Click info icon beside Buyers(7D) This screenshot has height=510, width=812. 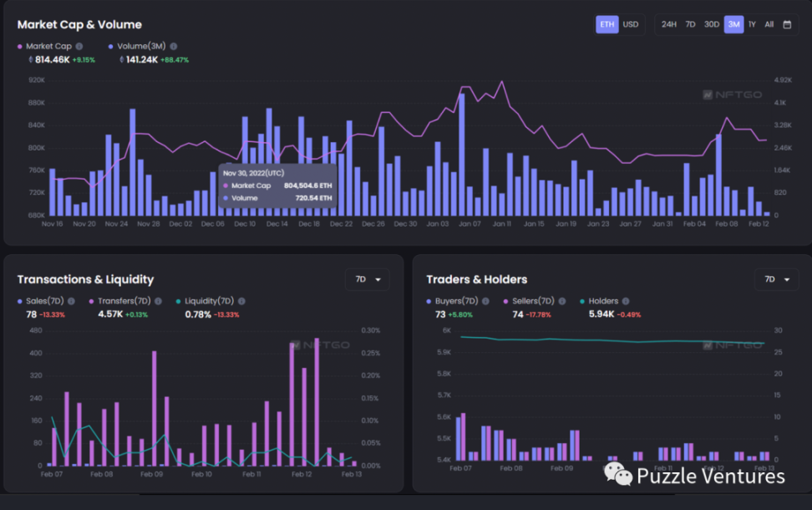click(x=485, y=301)
